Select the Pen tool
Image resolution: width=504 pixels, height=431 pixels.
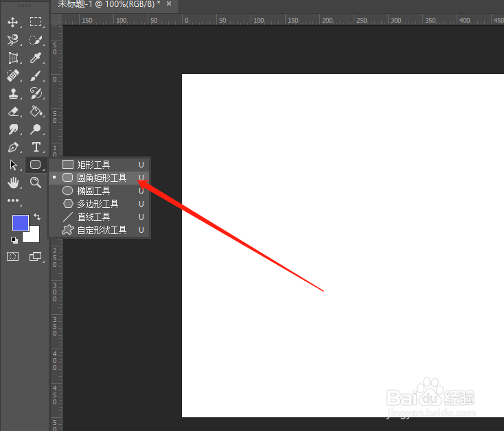[13, 148]
